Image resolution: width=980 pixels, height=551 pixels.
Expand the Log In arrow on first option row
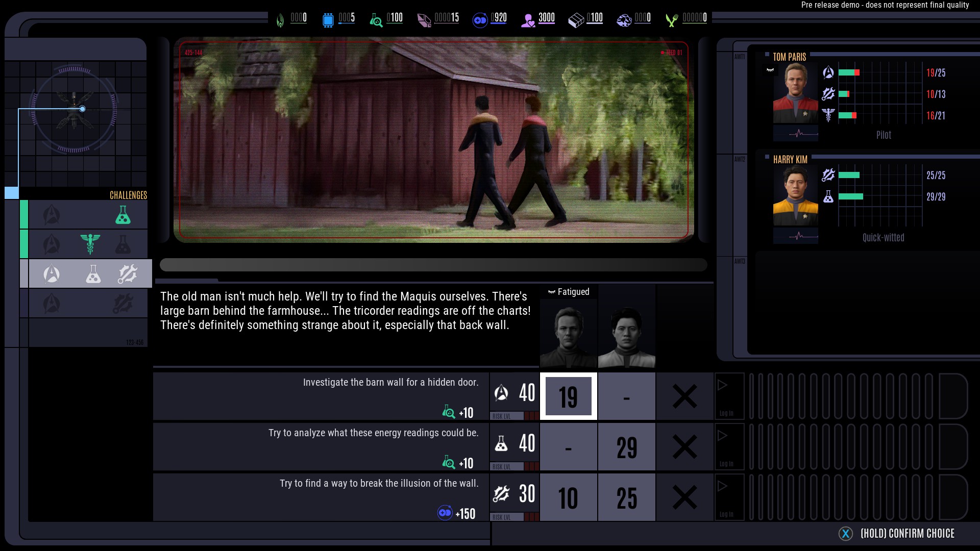[x=723, y=386]
